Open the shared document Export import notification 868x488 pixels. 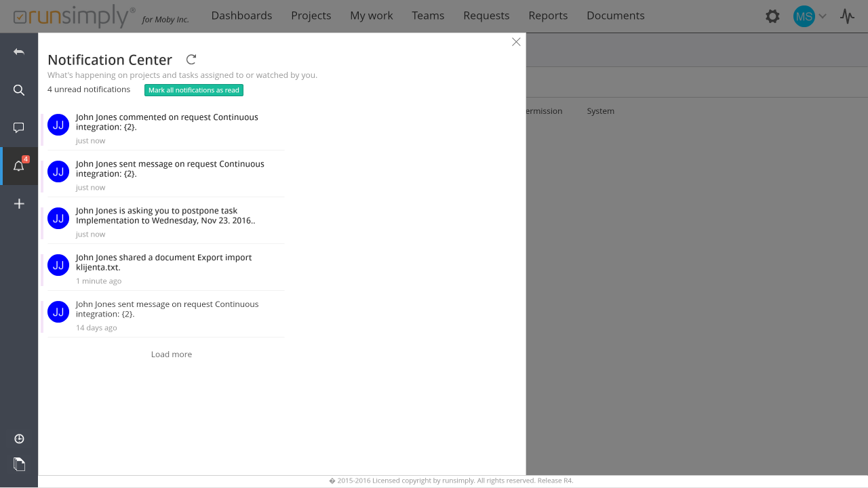coord(163,262)
